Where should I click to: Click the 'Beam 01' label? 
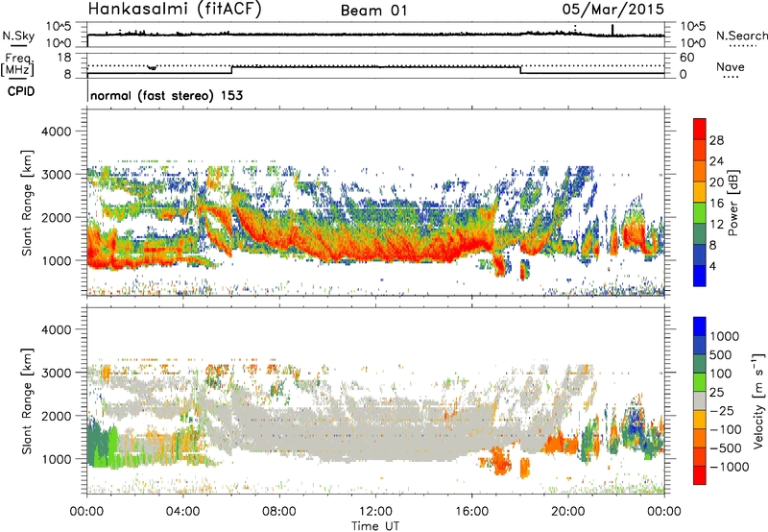pyautogui.click(x=374, y=11)
